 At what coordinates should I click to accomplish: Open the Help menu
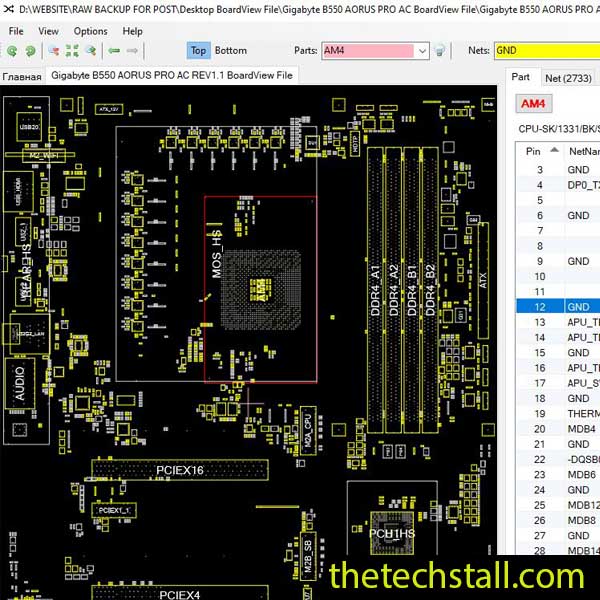coord(132,31)
